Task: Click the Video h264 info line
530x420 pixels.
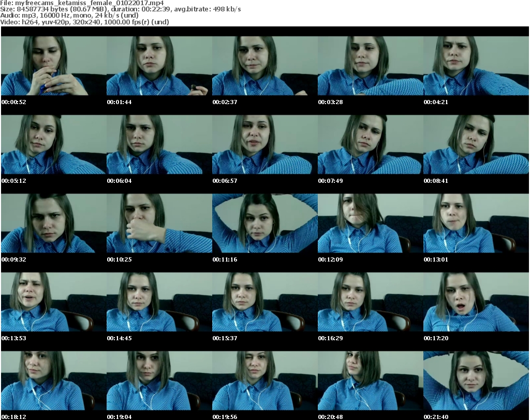Action: 84,22
